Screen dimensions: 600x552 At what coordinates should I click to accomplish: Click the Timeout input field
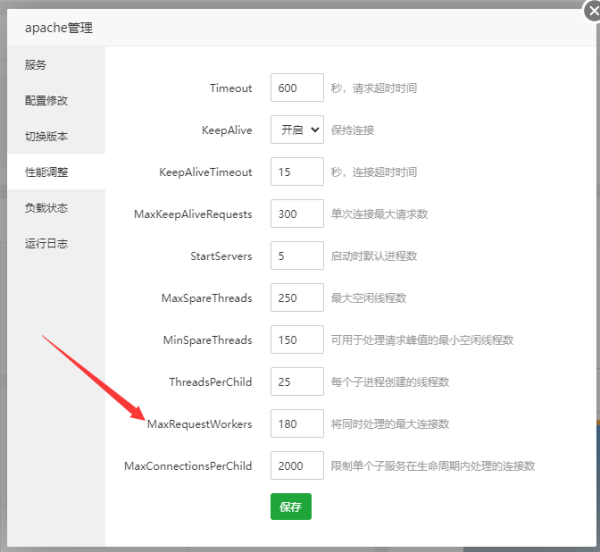coord(297,88)
